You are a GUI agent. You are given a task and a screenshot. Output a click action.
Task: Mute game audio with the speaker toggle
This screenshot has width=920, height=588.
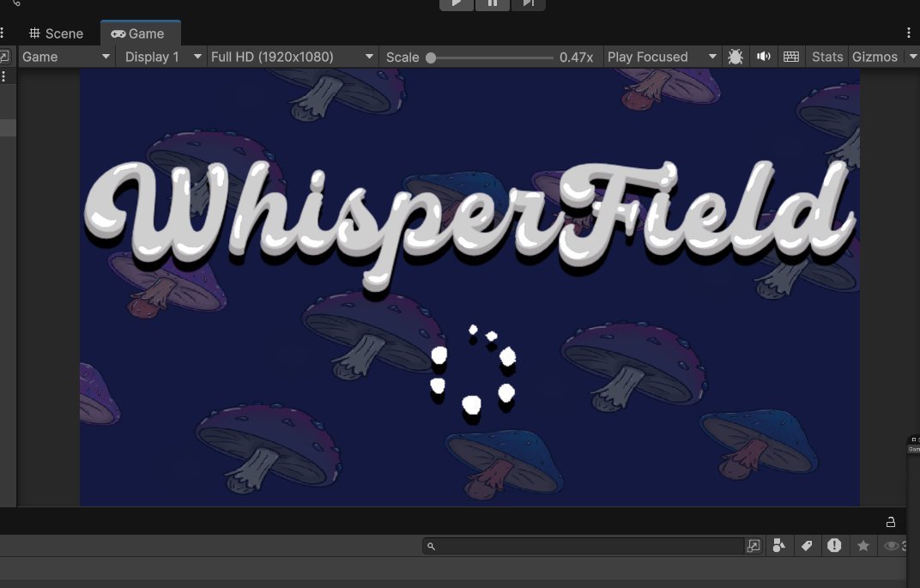(764, 57)
